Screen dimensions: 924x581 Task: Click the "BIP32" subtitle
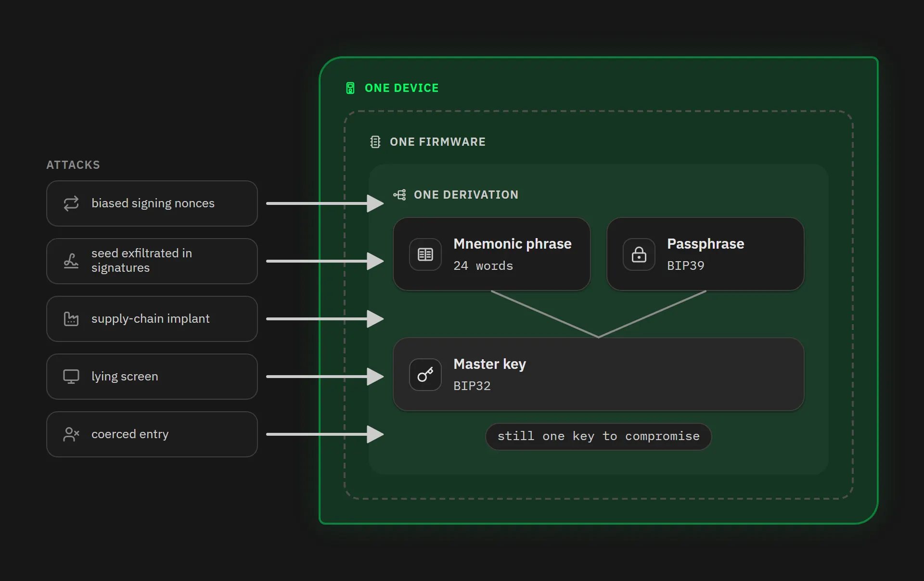pos(472,386)
